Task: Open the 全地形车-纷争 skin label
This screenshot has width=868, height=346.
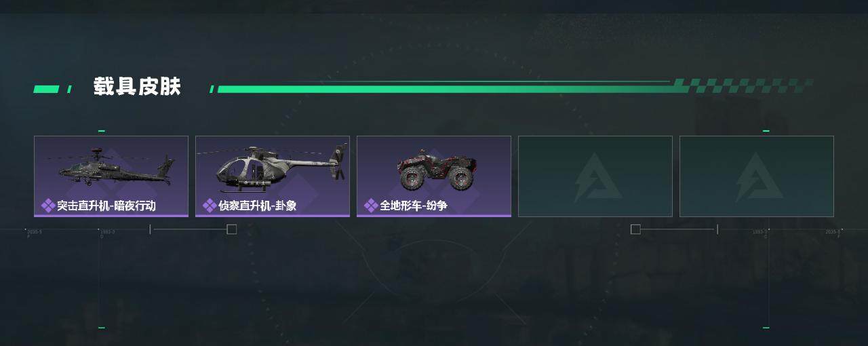Action: click(x=413, y=206)
